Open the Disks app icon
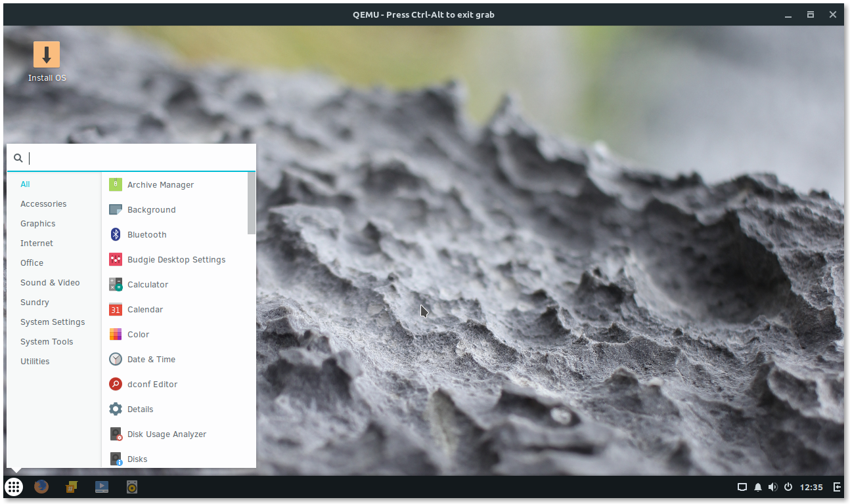The width and height of the screenshot is (850, 504). 116,459
